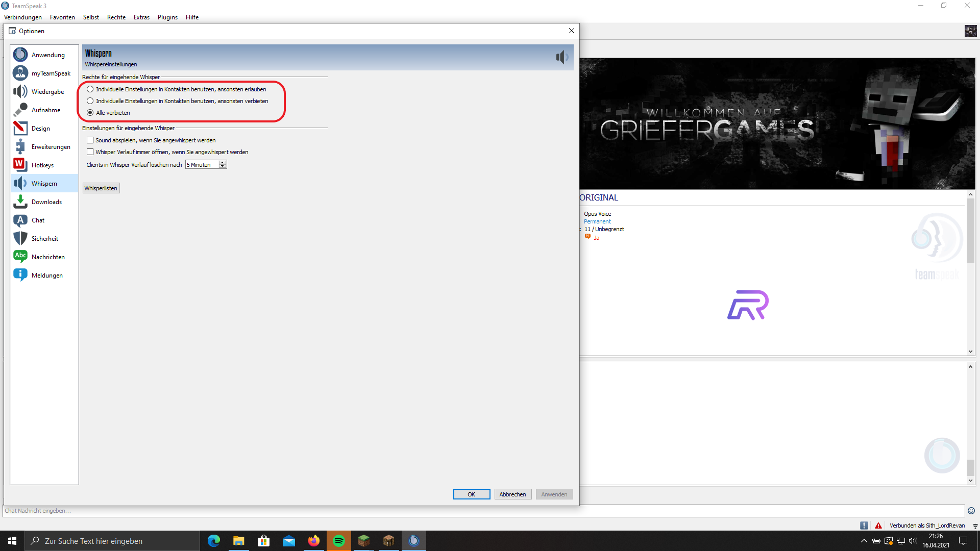Click the '11 / Unbegrenzt' client count text
Image resolution: width=980 pixels, height=551 pixels.
pos(604,229)
